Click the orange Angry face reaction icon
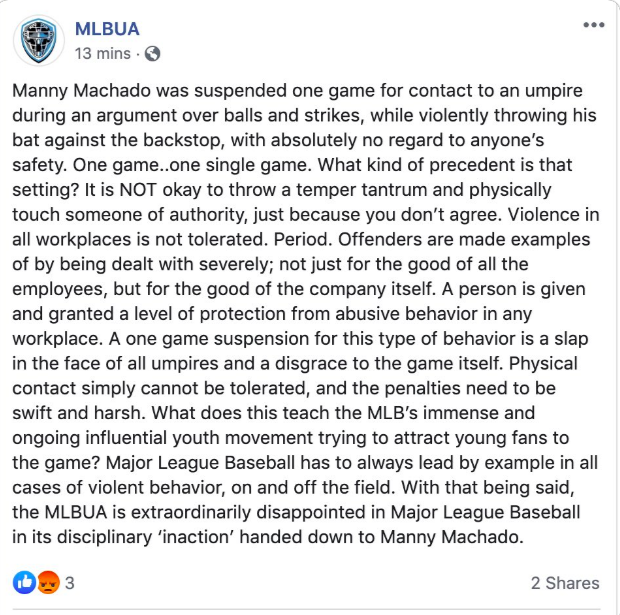This screenshot has width=620, height=615. point(48,583)
